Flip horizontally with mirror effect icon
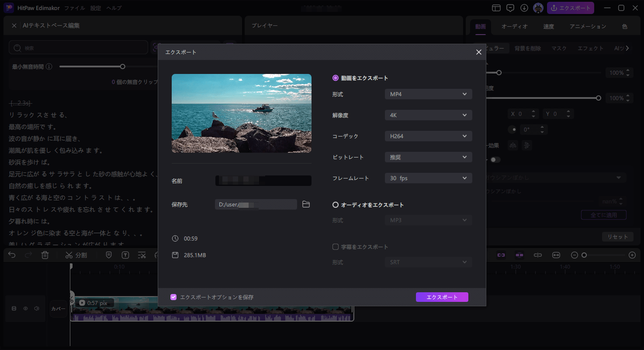The width and height of the screenshot is (644, 350). [513, 145]
